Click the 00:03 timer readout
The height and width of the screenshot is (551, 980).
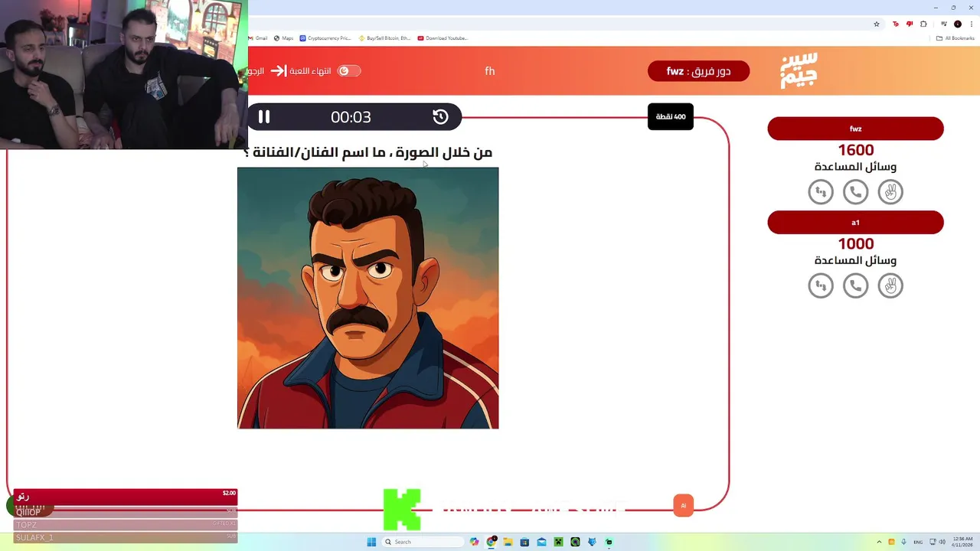coord(351,117)
